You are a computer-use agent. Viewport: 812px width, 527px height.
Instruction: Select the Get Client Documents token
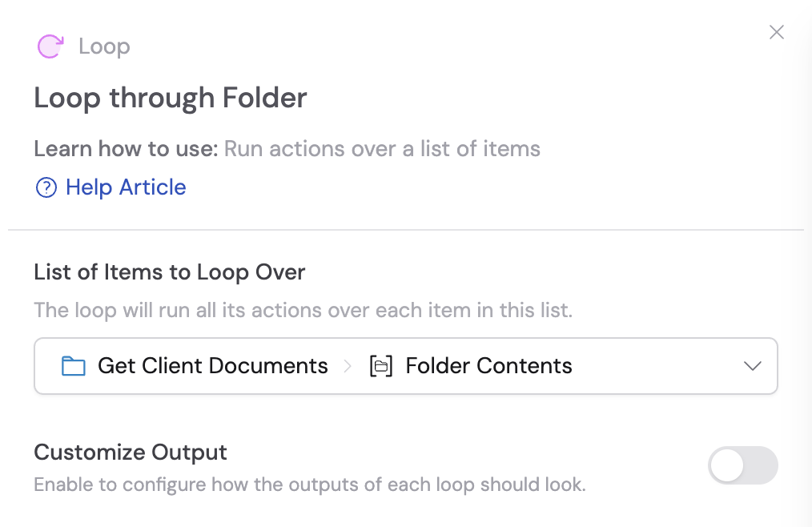coord(212,365)
